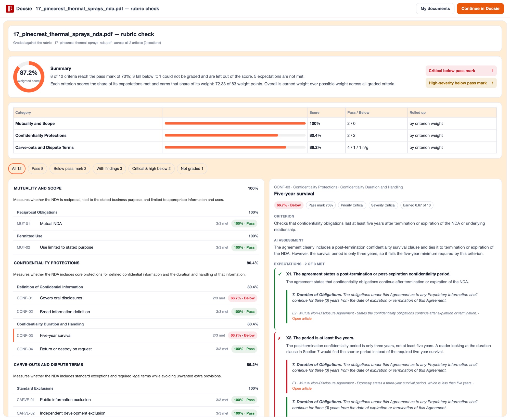Click the Priority Critical chip
The width and height of the screenshot is (510, 420).
[352, 205]
